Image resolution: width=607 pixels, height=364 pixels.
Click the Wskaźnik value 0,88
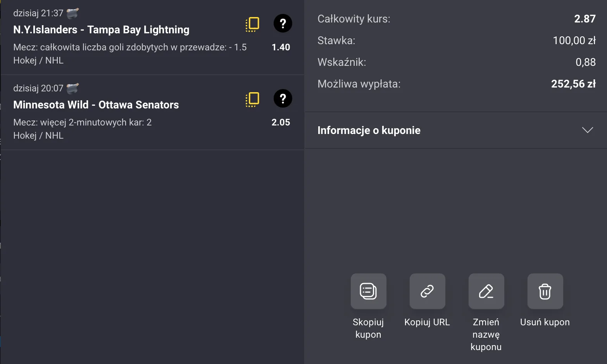[586, 62]
